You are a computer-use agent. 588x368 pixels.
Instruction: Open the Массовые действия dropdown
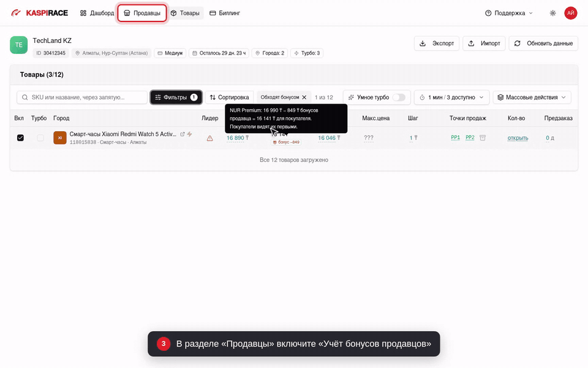pos(532,98)
